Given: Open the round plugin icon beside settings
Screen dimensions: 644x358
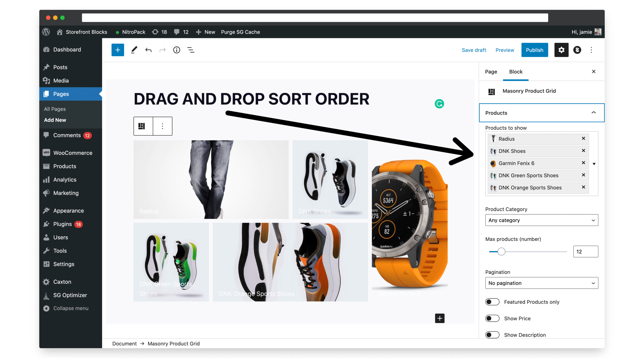Looking at the screenshot, I should pos(577,50).
